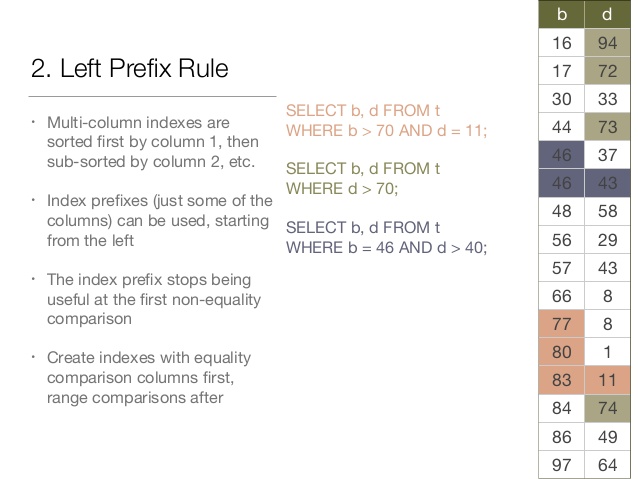Screen dimensions: 638x479
Task: Click the orange cell with value 80
Action: point(562,352)
